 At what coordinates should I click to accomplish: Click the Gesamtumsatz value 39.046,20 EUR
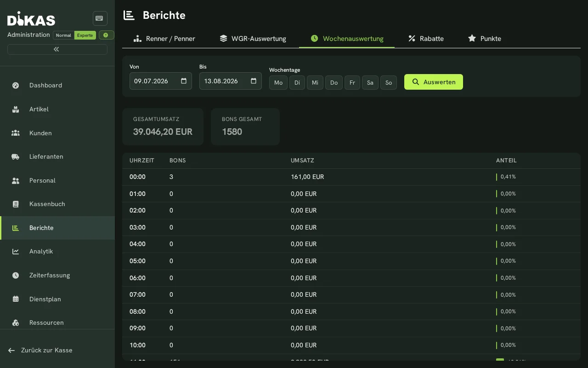click(163, 132)
